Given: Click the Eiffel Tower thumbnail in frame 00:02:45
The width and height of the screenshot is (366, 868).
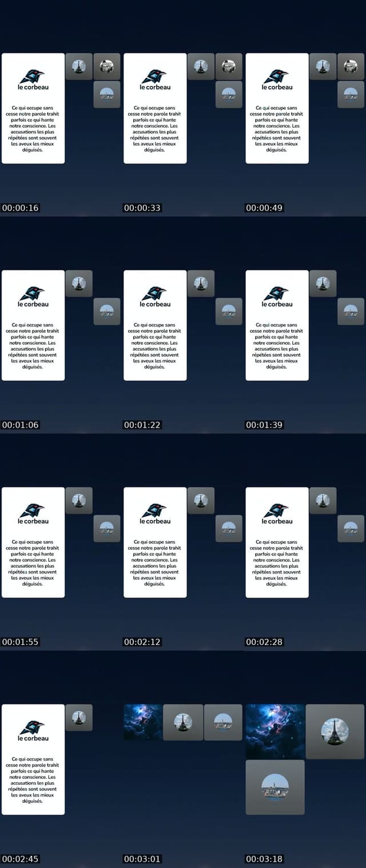Looking at the screenshot, I should pos(79,718).
